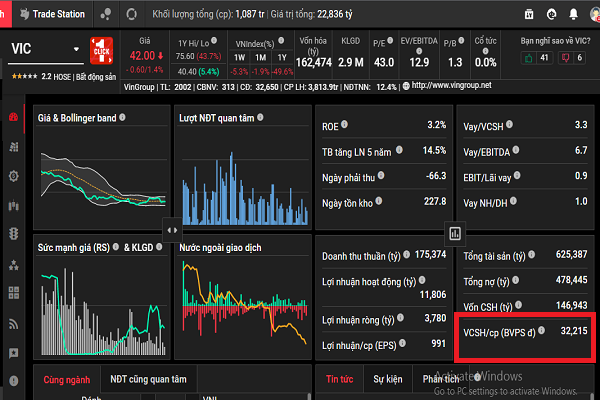The height and width of the screenshot is (400, 600).
Task: Select the 1Y VNIndex period
Action: (x=282, y=57)
